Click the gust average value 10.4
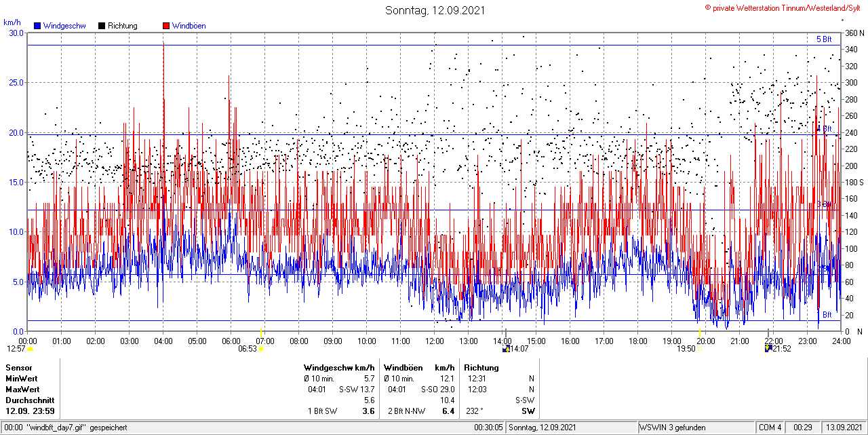868x435 pixels. coord(447,400)
